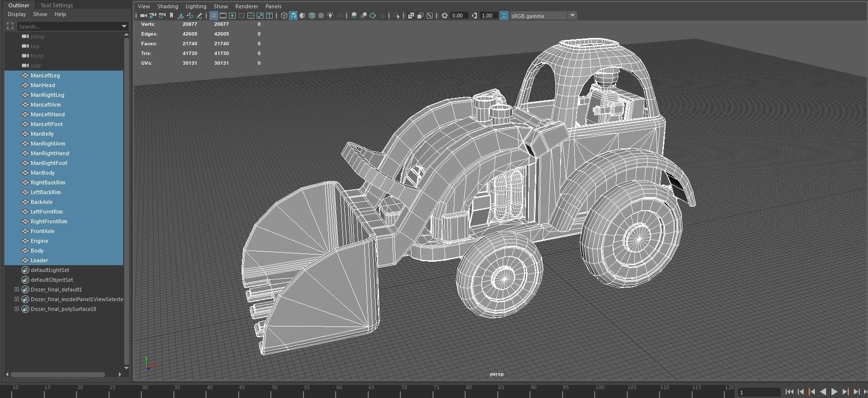Click the Exposure reset icon
Image resolution: width=868 pixels, height=398 pixels.
(x=445, y=16)
